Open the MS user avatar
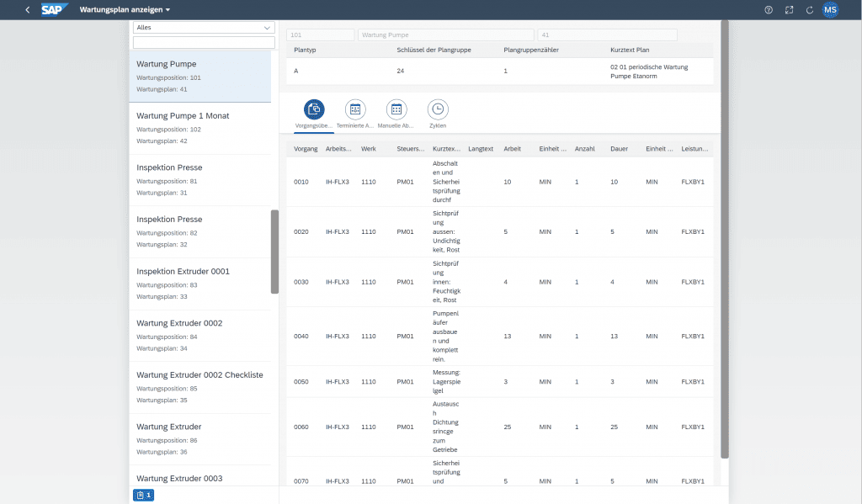Screen dimensions: 862x504 point(830,10)
